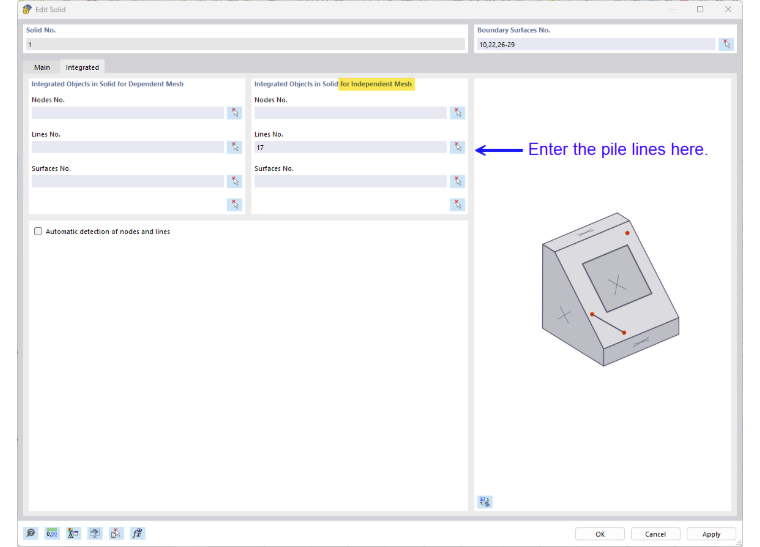This screenshot has height=547, width=760.
Task: Click the Boundary Surfaces No. field
Action: (x=596, y=44)
